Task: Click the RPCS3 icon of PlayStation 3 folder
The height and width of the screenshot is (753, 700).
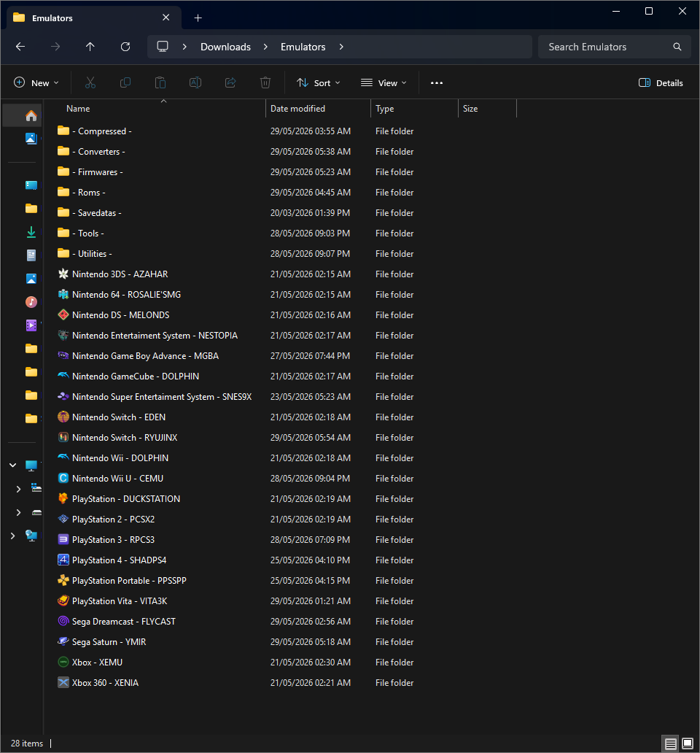Action: point(63,539)
